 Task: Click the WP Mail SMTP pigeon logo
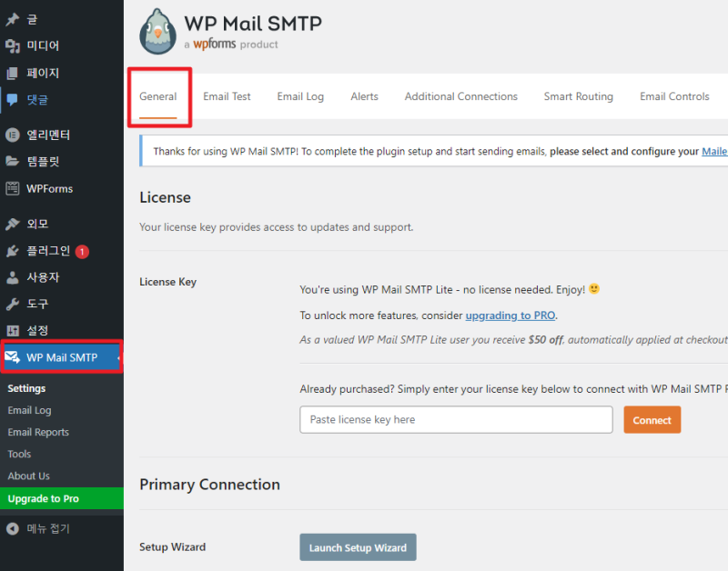tap(157, 32)
